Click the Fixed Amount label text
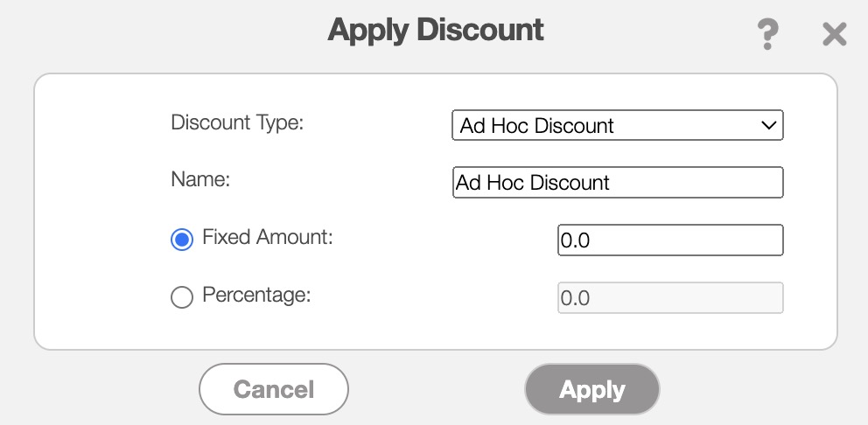 (x=267, y=237)
